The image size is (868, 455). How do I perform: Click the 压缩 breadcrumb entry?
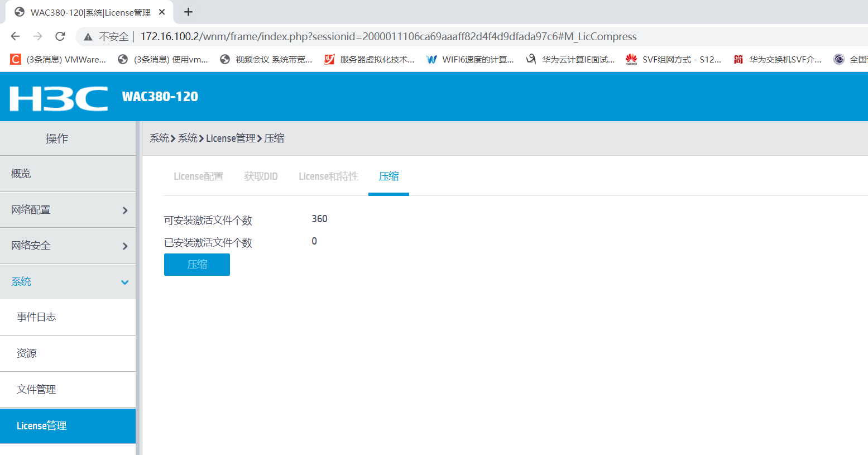[x=274, y=138]
